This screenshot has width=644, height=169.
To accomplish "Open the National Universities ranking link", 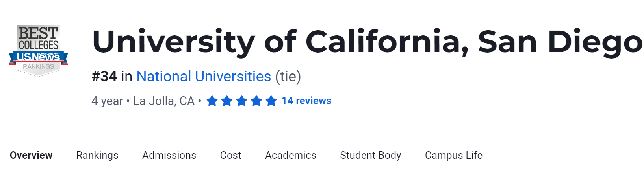I will (x=204, y=76).
